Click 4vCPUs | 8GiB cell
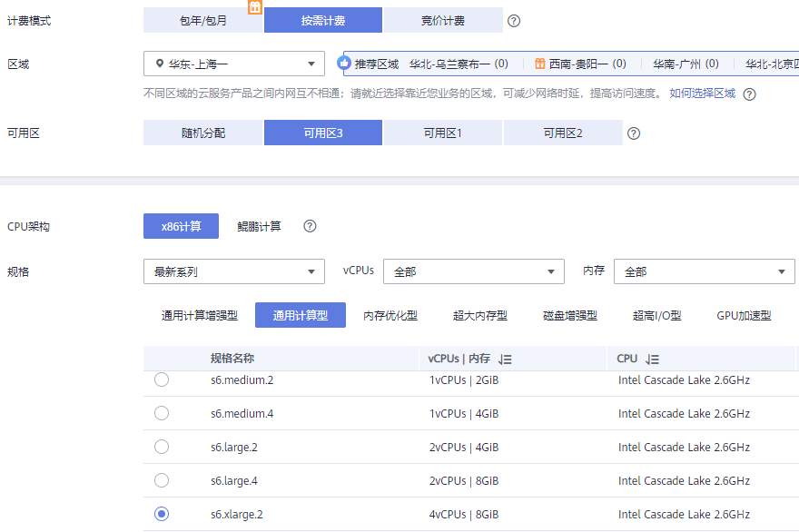Screen dimensions: 799x532 point(464,515)
